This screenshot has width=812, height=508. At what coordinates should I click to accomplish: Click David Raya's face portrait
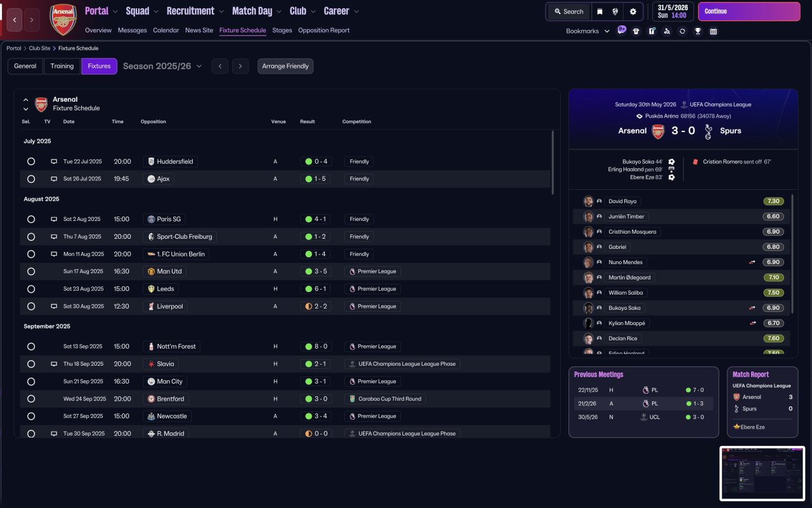[x=588, y=201]
